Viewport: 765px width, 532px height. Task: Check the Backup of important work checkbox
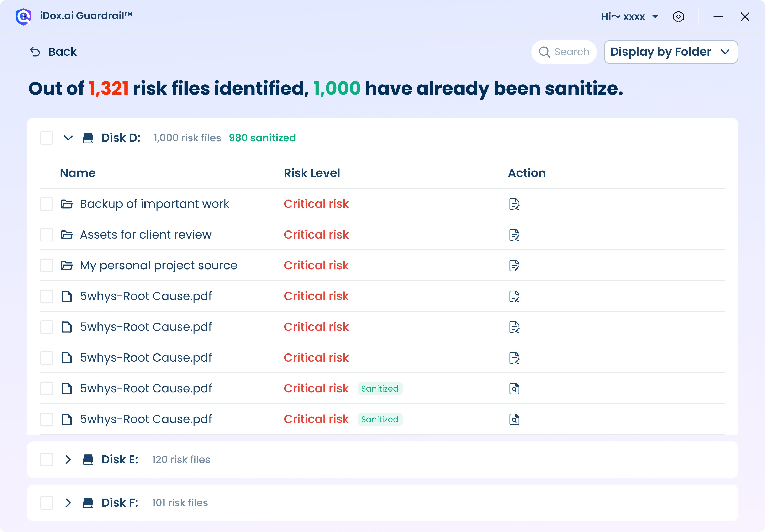tap(47, 204)
